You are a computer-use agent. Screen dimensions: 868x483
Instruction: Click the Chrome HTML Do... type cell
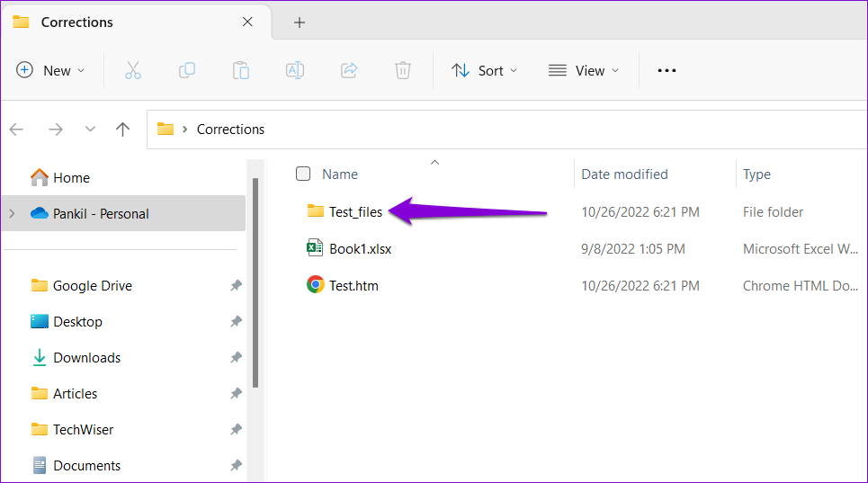coord(800,286)
